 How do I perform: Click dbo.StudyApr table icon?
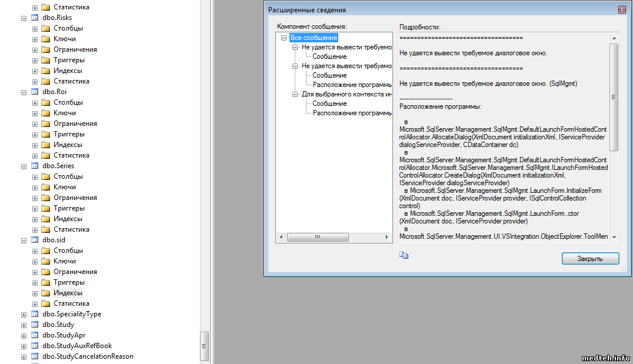tap(35, 335)
